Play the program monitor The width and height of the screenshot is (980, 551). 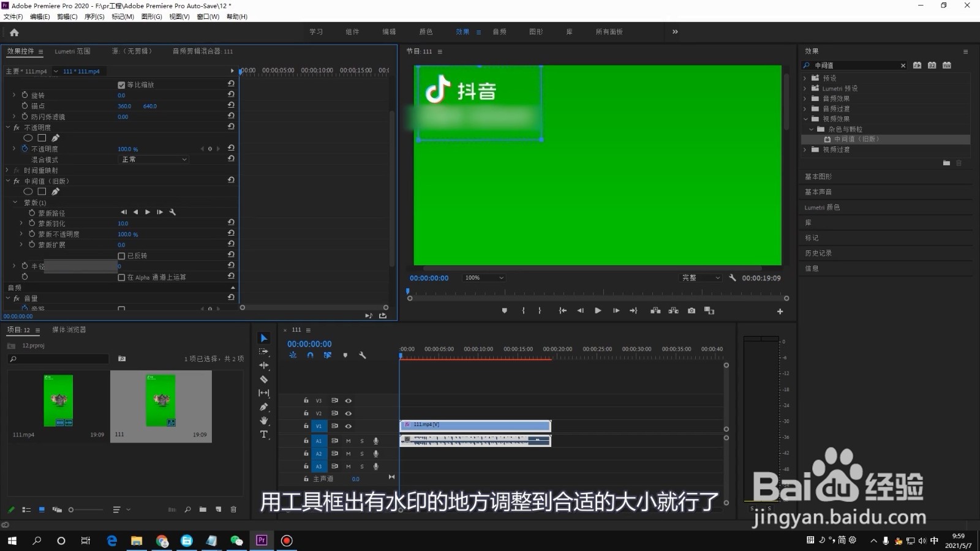point(598,311)
